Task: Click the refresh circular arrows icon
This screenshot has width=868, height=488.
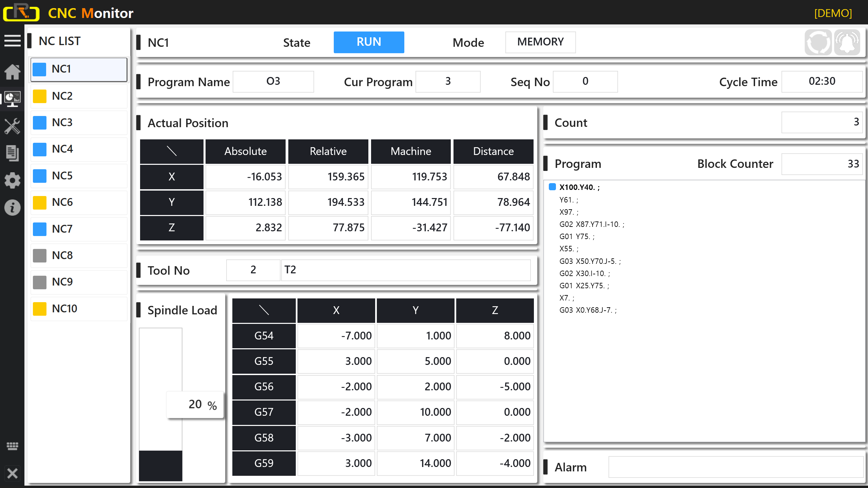Action: point(818,42)
